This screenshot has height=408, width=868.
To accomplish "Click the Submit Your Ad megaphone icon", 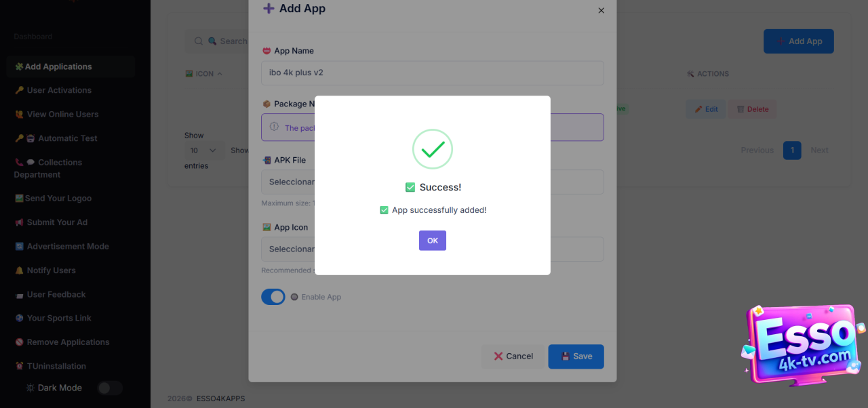I will tap(19, 222).
